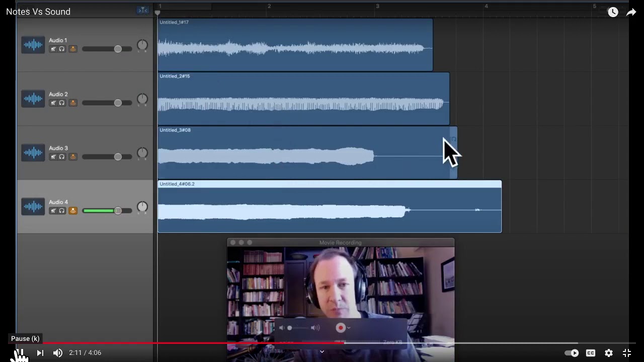Open recording options dropdown beside record button

(349, 328)
